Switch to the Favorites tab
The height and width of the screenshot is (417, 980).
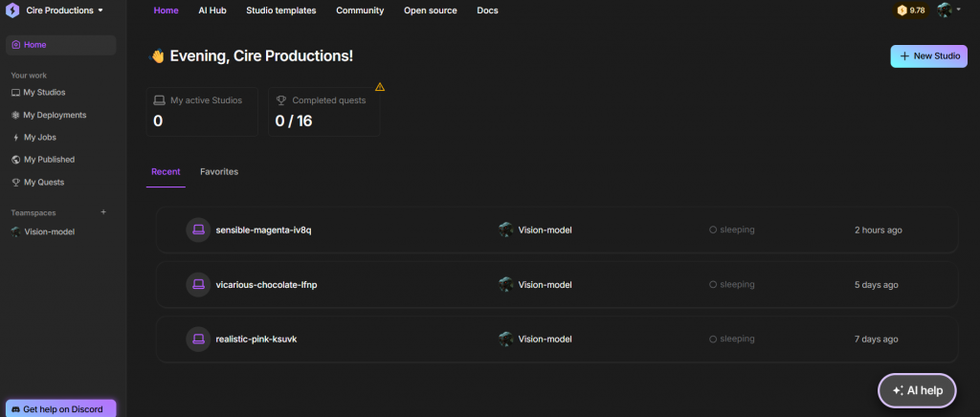(x=219, y=172)
